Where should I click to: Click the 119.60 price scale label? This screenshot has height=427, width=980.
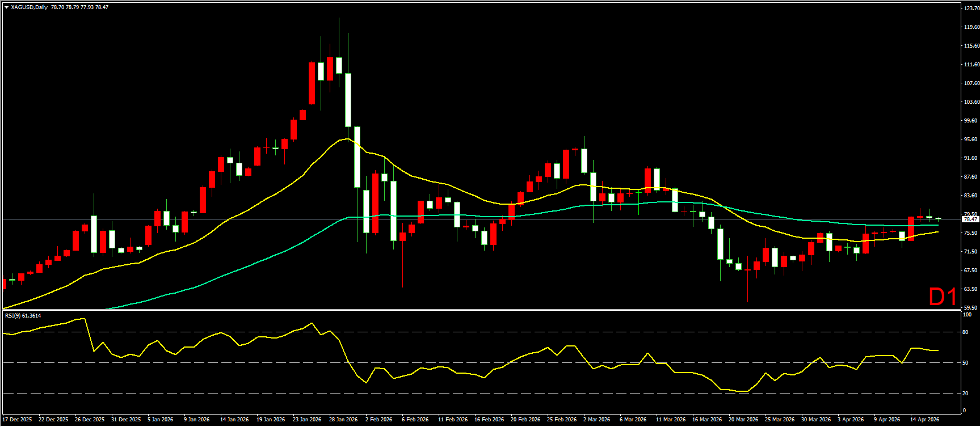coord(971,27)
